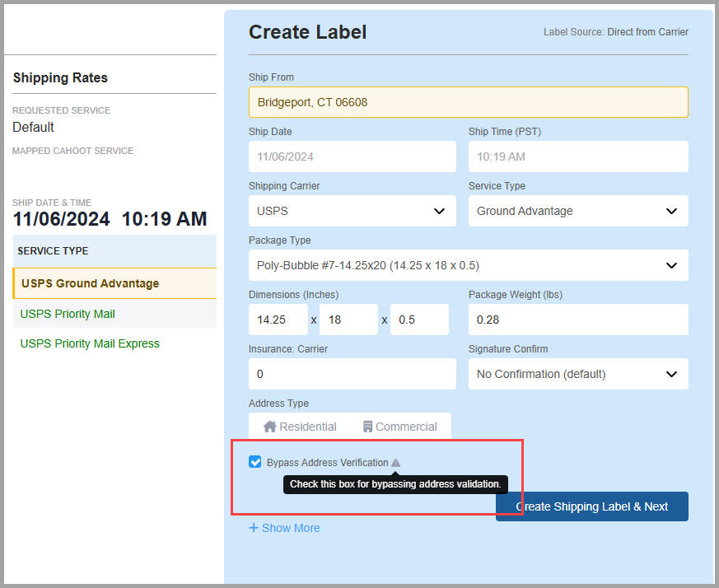Click the house icon for Residential
The width and height of the screenshot is (719, 588).
tap(269, 427)
